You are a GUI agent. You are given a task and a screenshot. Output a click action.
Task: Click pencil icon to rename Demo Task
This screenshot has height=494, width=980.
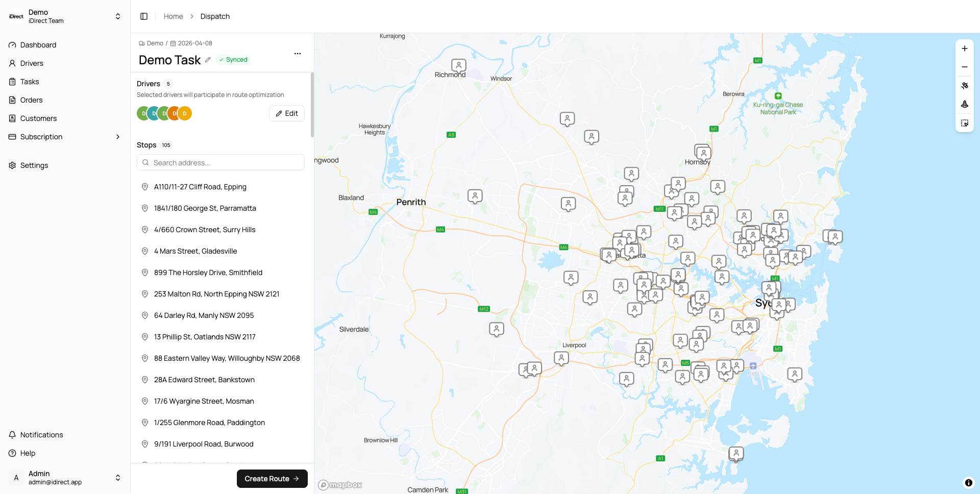[208, 60]
